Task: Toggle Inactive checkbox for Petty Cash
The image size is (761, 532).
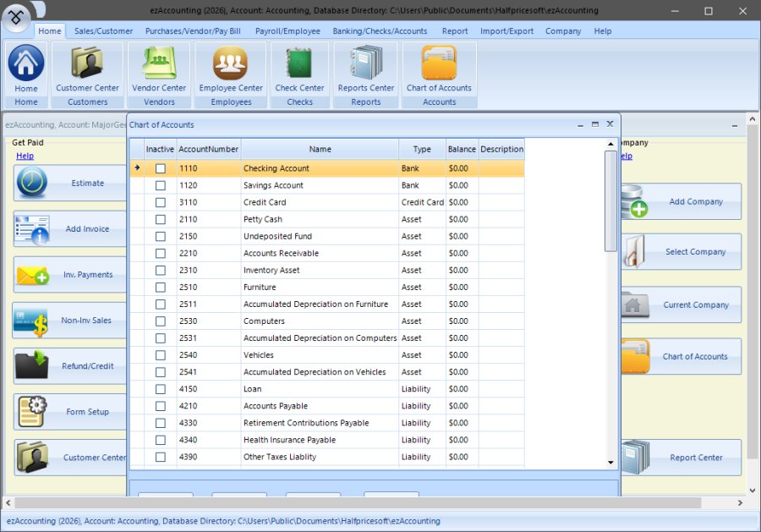Action: click(x=161, y=220)
